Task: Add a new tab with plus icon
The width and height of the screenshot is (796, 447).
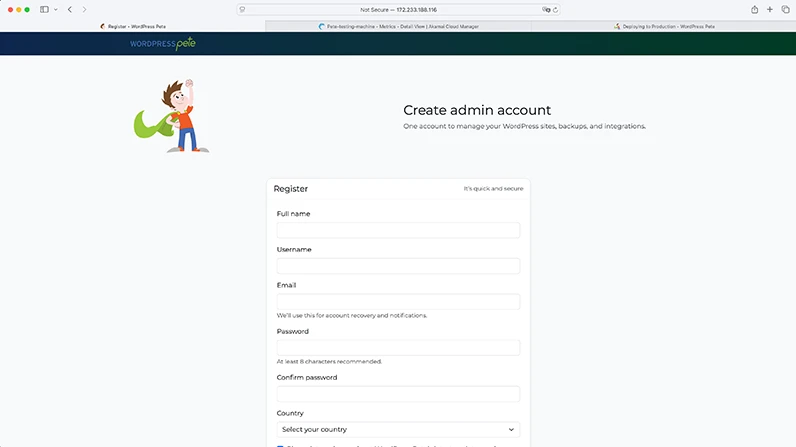Action: [770, 9]
